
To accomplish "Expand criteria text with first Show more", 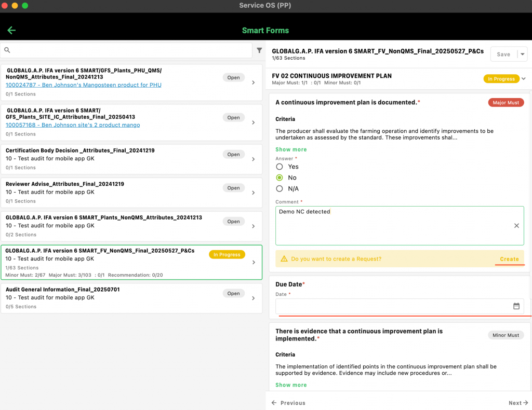I will tap(291, 149).
